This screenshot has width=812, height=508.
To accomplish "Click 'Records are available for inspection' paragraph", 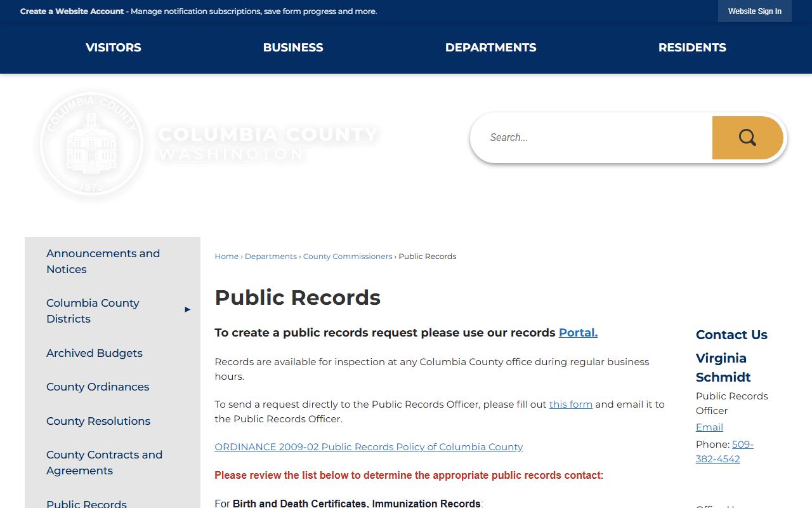I will click(432, 369).
